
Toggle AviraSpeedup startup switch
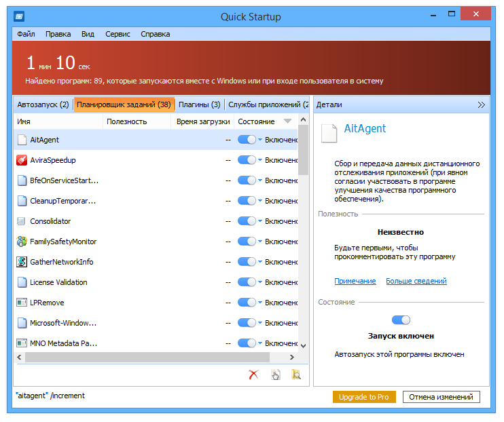[x=247, y=160]
